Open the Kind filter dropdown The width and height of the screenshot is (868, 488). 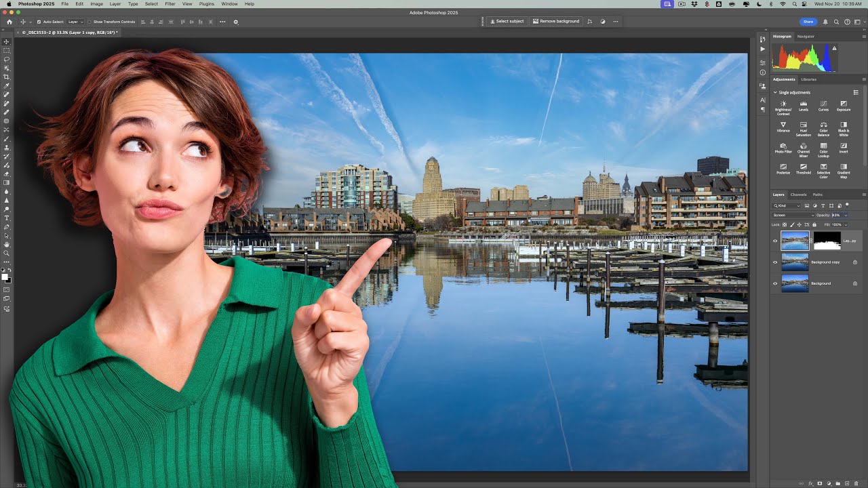point(787,205)
